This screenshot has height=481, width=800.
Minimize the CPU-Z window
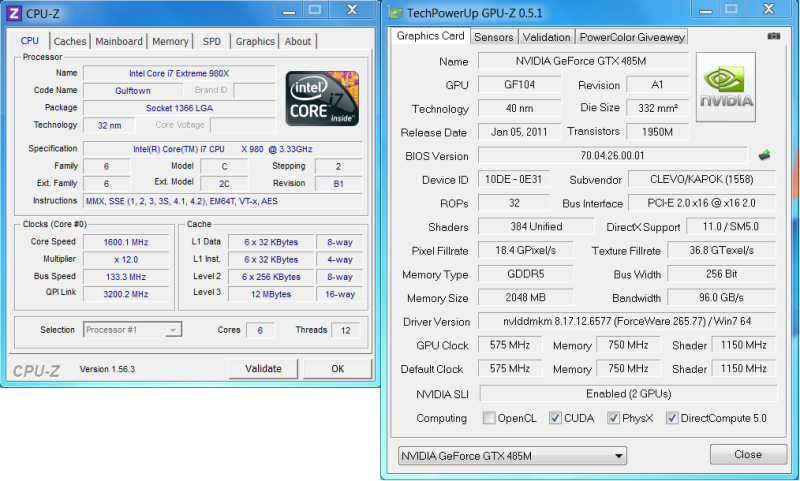[289, 10]
